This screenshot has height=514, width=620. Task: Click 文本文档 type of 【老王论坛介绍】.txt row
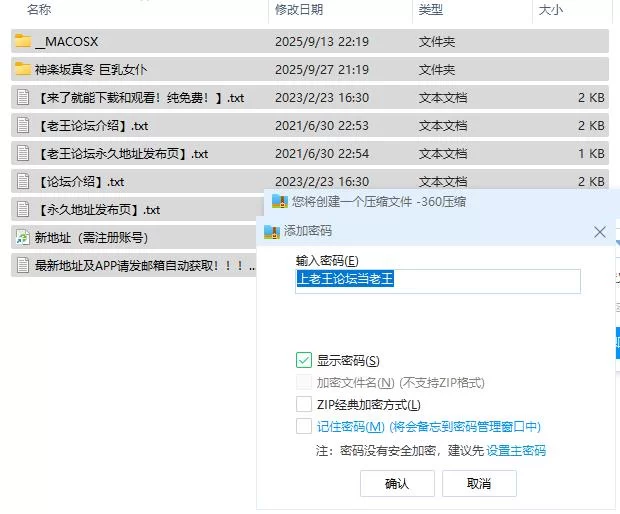coord(443,126)
